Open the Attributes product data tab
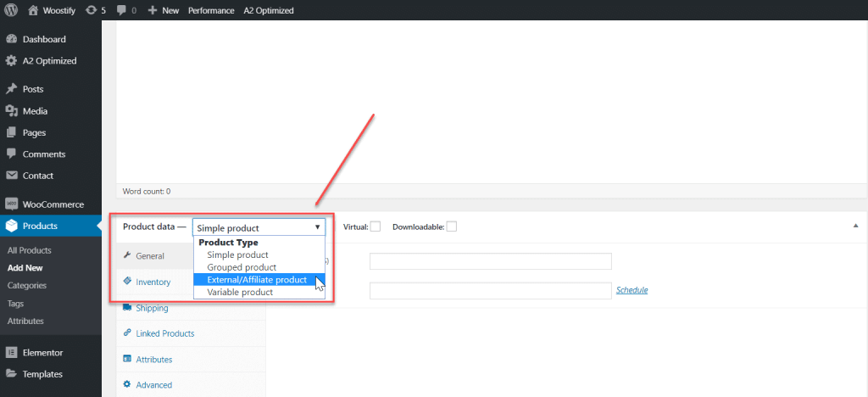The image size is (868, 397). coord(153,360)
